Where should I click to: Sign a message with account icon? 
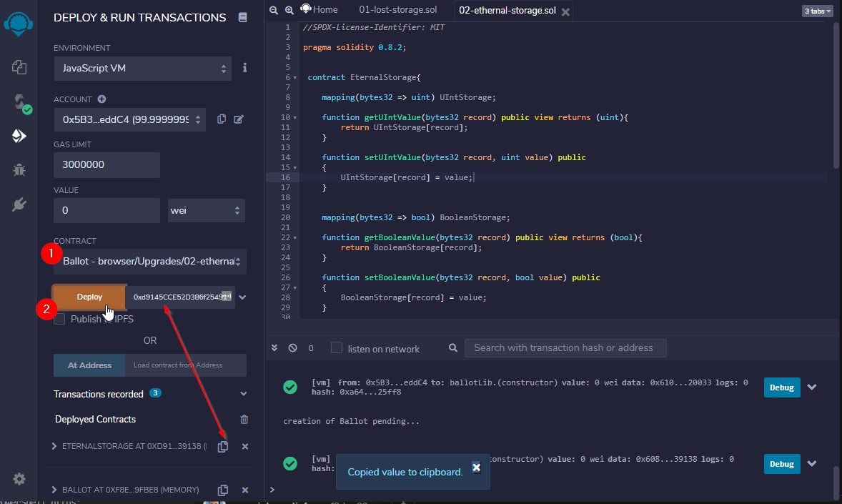coord(239,119)
